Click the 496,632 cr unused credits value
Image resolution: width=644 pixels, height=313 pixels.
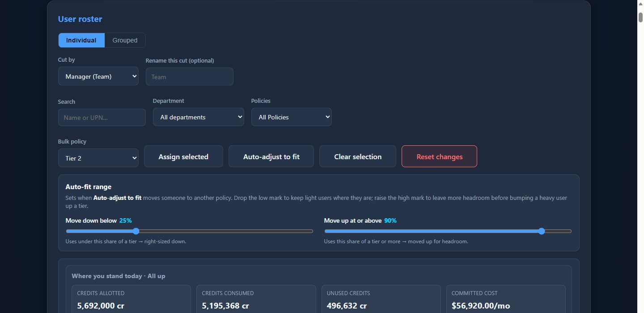[347, 306]
